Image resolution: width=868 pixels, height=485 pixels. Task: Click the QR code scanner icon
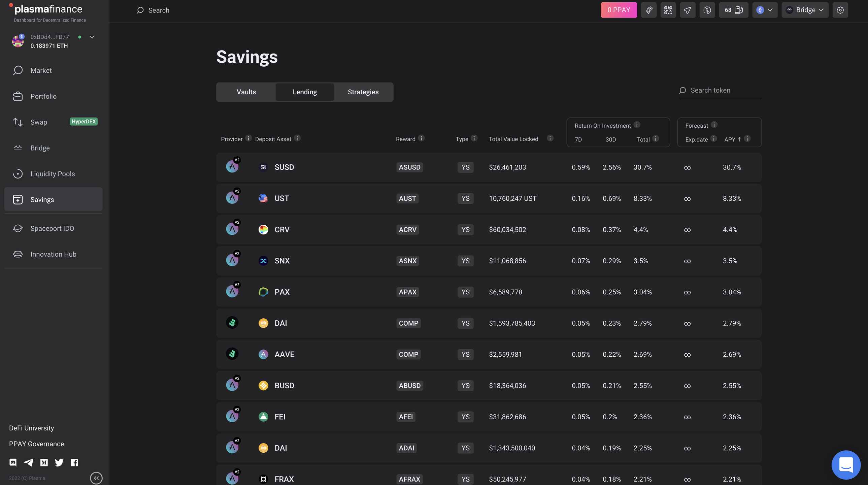[x=668, y=10]
